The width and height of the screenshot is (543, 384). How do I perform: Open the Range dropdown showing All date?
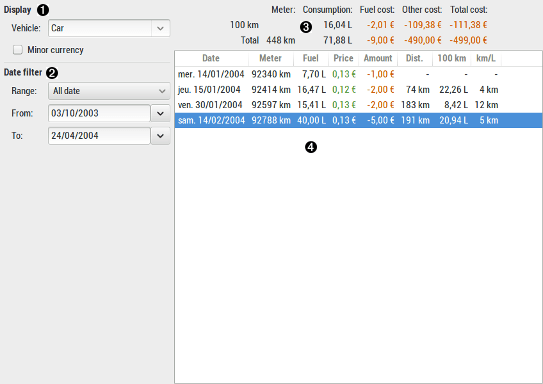click(x=109, y=91)
